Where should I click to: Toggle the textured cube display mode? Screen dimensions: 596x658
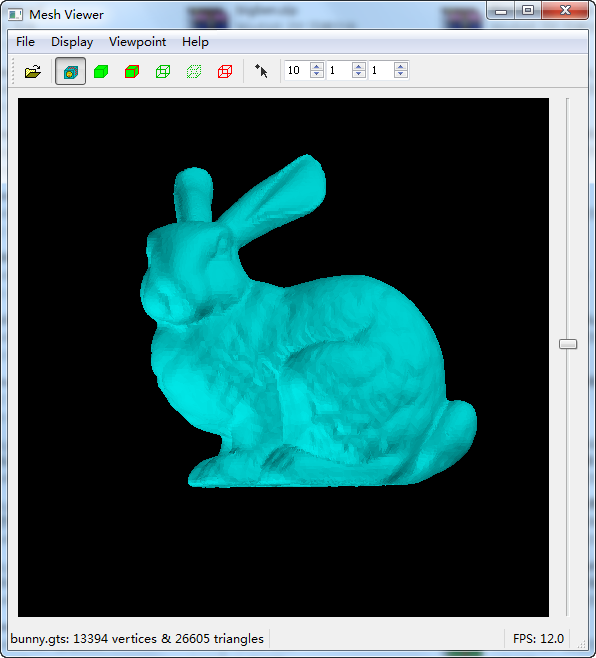tap(71, 71)
